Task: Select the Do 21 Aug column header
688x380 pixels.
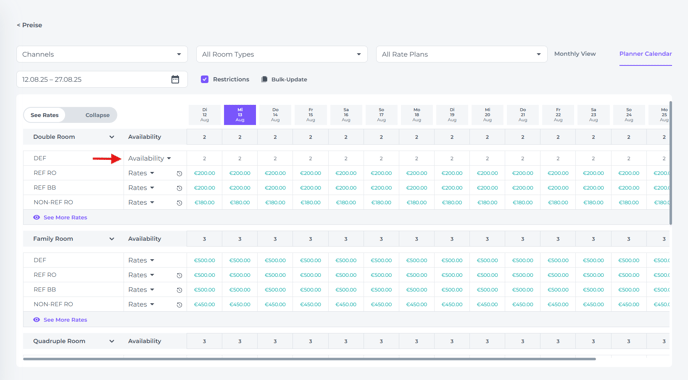Action: [x=523, y=115]
